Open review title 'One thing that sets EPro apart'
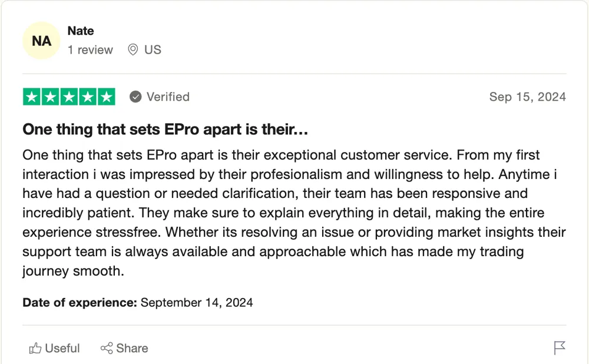Viewport: 589px width, 364px height. [x=166, y=129]
